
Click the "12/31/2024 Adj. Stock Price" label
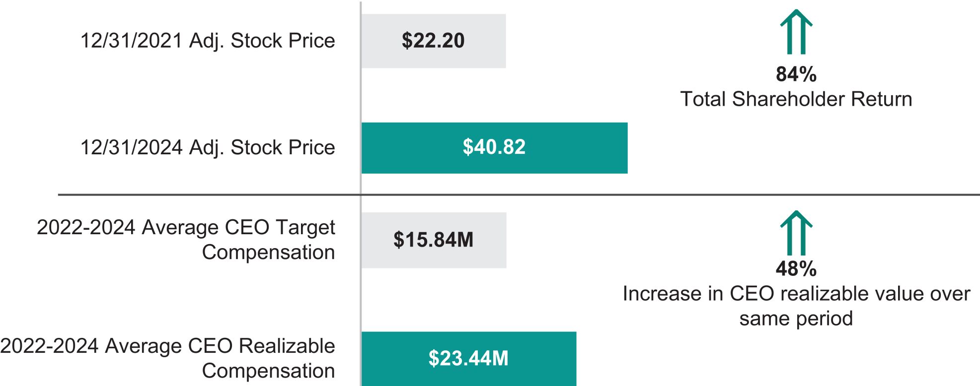pos(207,147)
